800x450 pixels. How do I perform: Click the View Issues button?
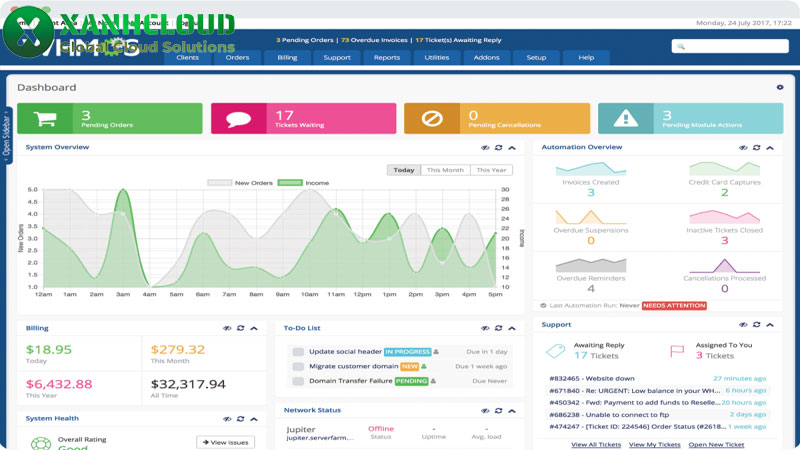coord(226,442)
